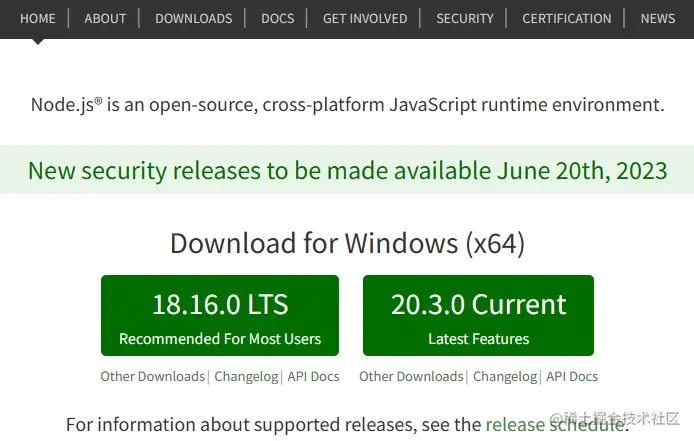Screen dimensions: 694x441
Task: Click the Node.js runtime environment description text
Action: pos(347,105)
